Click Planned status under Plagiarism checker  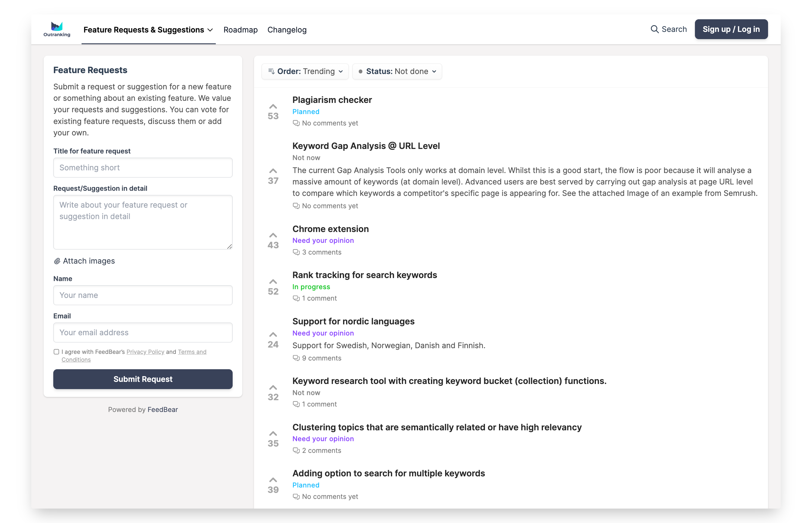coord(306,111)
